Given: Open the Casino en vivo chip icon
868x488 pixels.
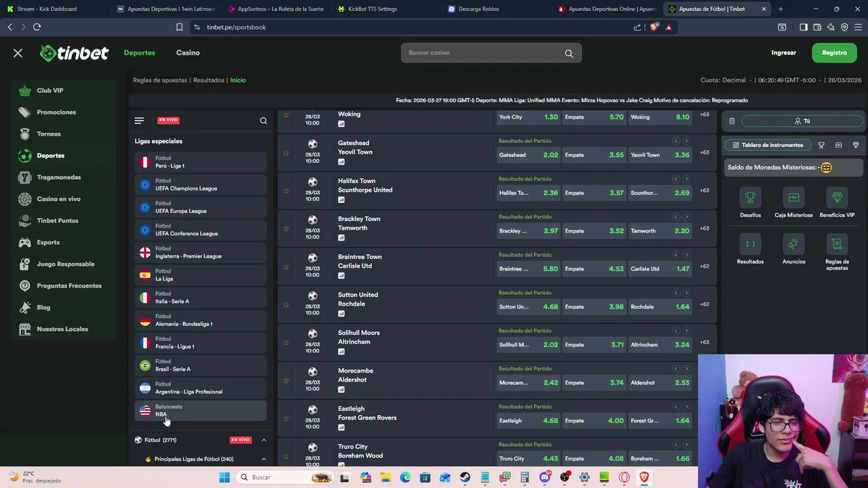Looking at the screenshot, I should (x=25, y=199).
